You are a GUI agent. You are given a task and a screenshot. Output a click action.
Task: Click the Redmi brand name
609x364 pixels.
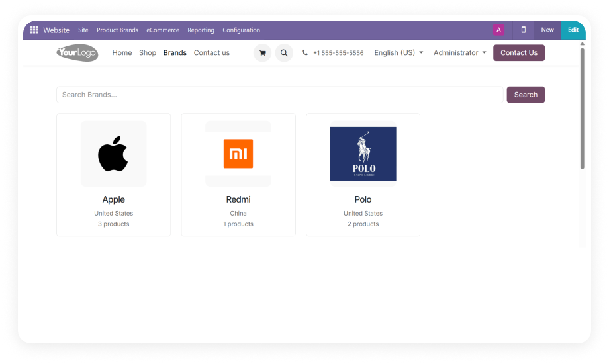point(238,199)
